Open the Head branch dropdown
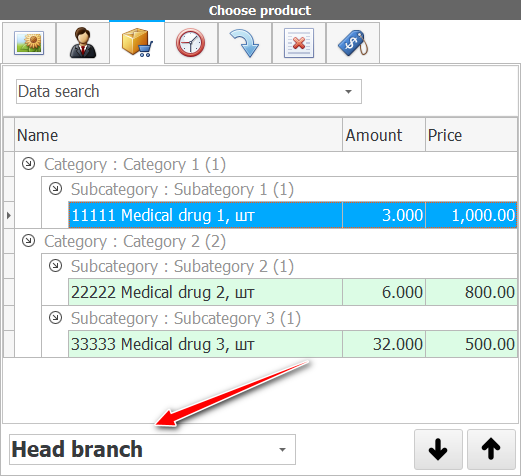This screenshot has height=476, width=521. coord(152,449)
